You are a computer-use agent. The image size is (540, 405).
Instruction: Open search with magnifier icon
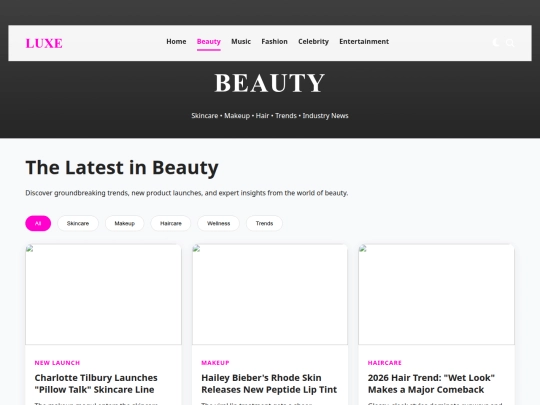click(x=510, y=43)
